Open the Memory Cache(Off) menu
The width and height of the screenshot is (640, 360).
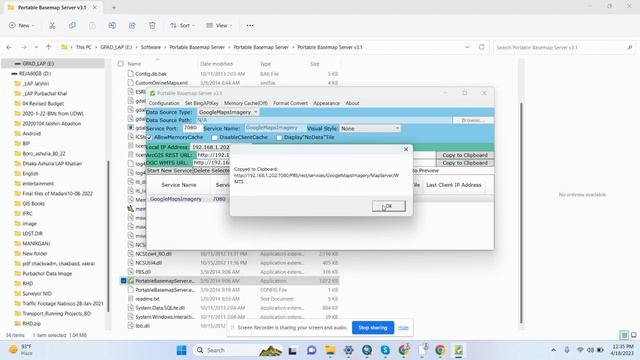(x=246, y=103)
